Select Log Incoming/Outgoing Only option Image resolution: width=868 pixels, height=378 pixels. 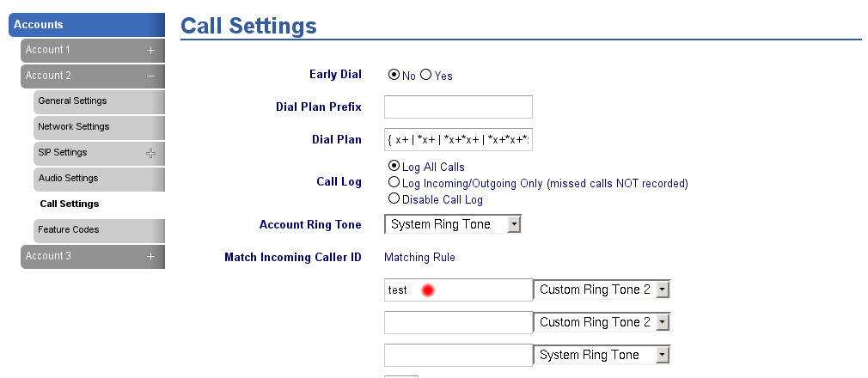coord(394,182)
